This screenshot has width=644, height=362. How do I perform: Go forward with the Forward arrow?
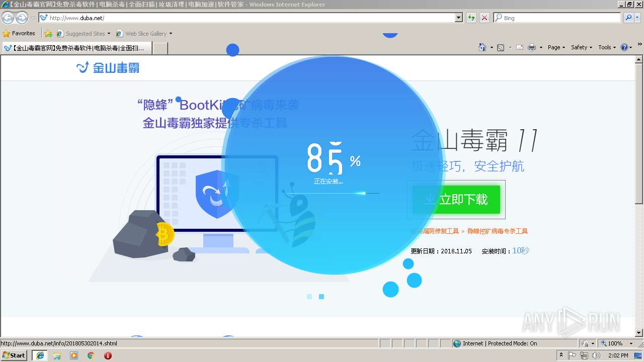tap(22, 18)
